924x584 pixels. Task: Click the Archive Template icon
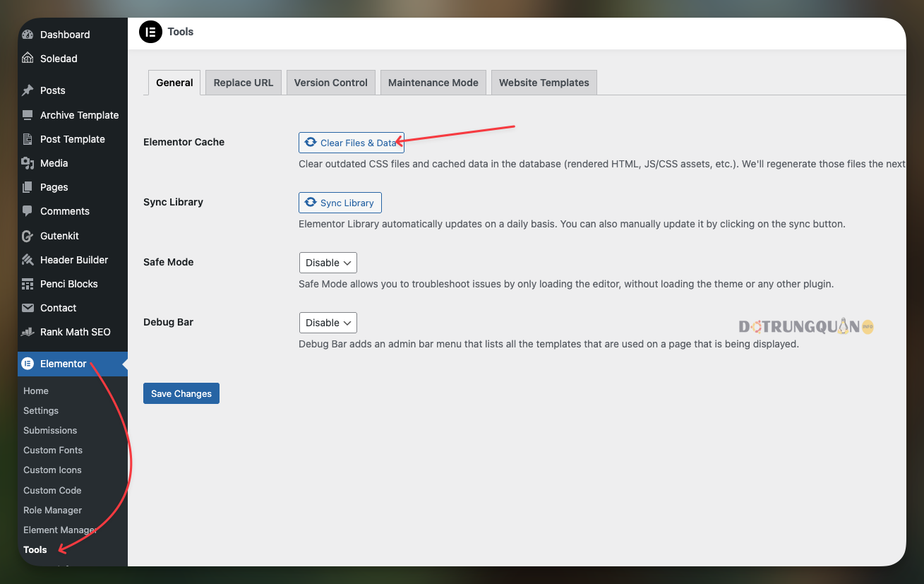28,115
